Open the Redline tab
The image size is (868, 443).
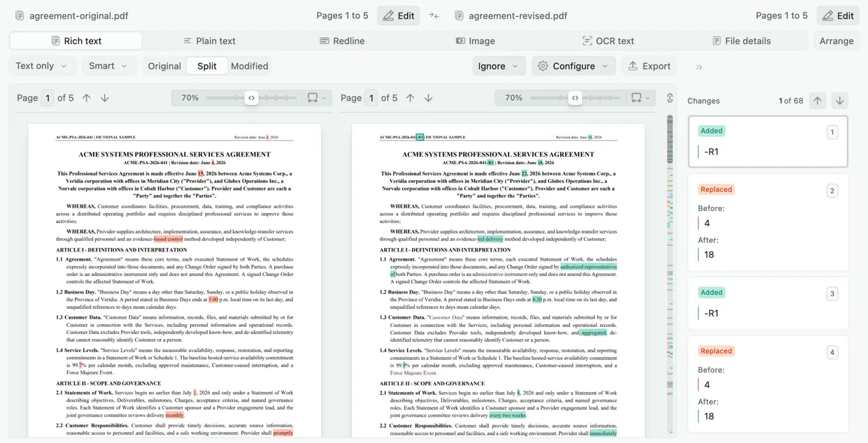click(x=342, y=41)
